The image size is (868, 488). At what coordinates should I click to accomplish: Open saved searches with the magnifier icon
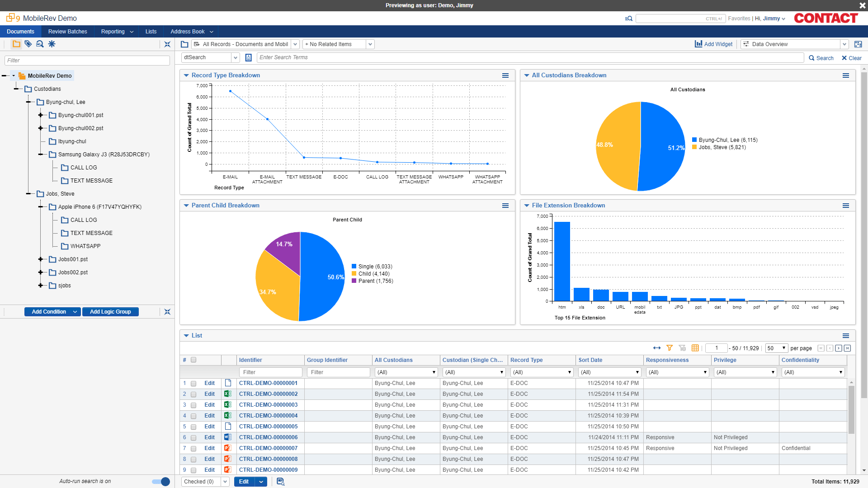pyautogui.click(x=40, y=44)
